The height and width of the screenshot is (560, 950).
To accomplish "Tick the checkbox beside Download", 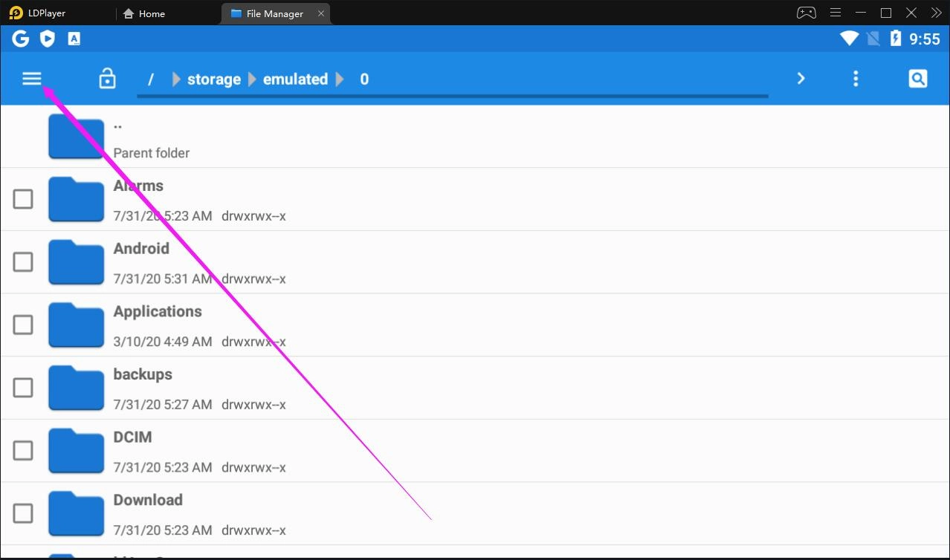I will pos(23,513).
